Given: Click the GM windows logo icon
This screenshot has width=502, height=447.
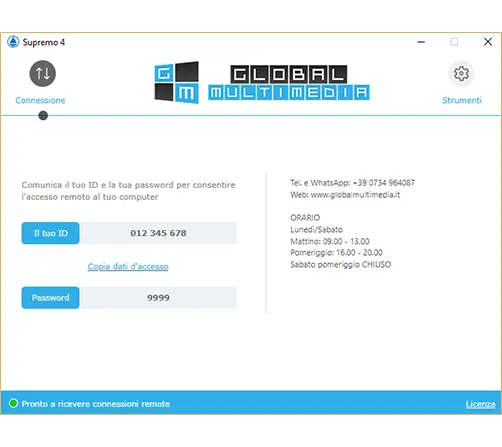Looking at the screenshot, I should (177, 82).
